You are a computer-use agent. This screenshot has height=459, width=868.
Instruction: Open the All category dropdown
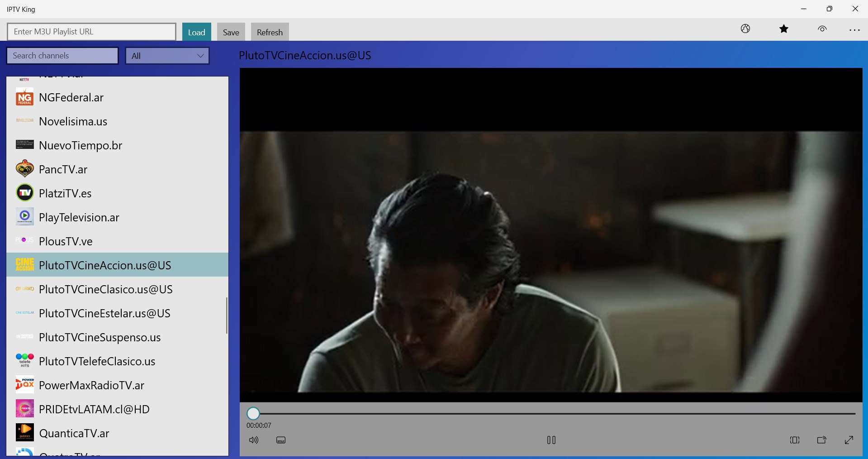pos(166,55)
